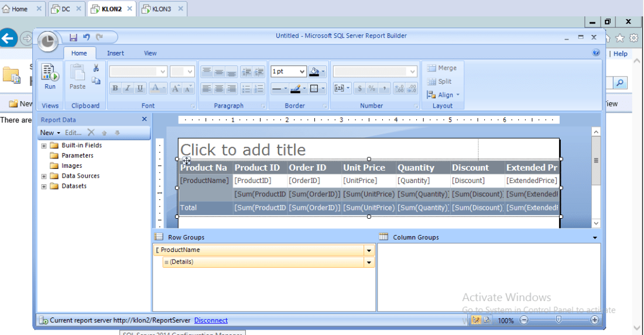Toggle Bold formatting button

tap(115, 89)
